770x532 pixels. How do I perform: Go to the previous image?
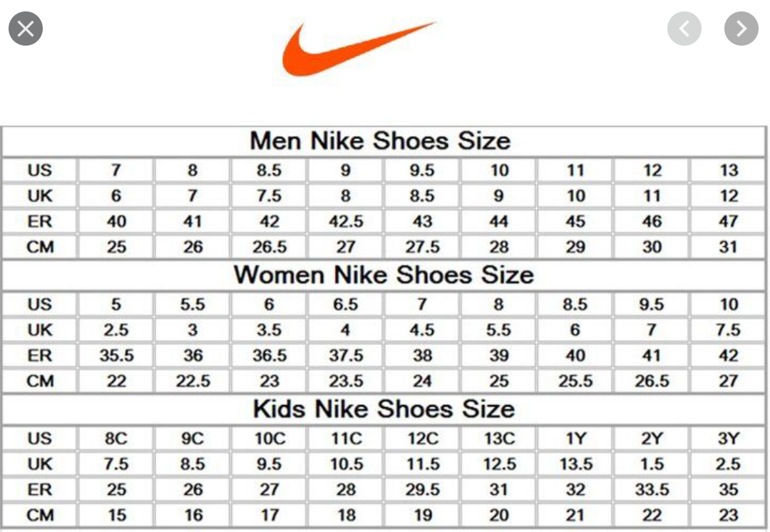(684, 29)
